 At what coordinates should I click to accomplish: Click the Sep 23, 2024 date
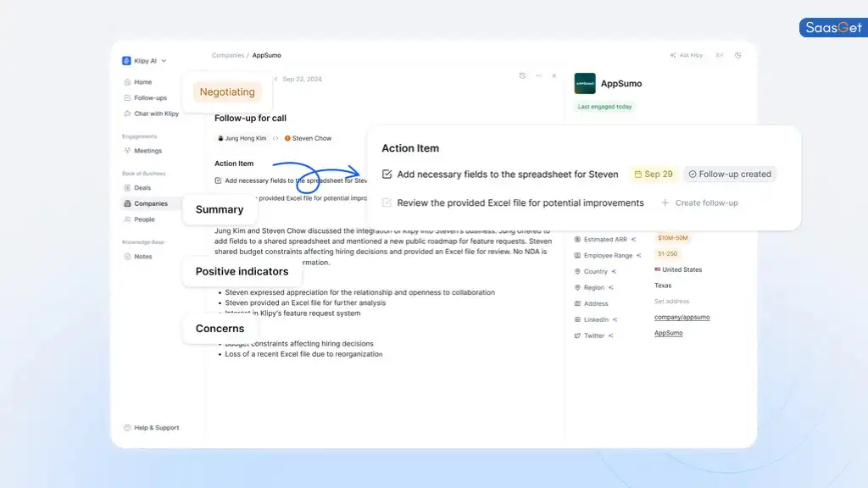(302, 79)
